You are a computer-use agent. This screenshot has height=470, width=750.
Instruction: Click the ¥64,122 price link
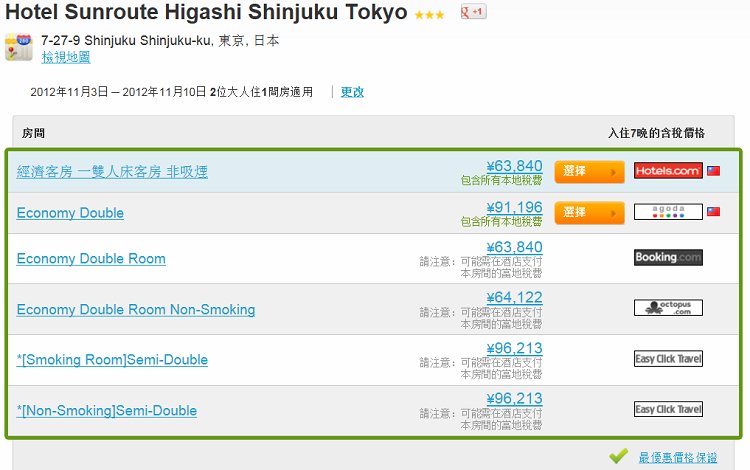tap(514, 297)
